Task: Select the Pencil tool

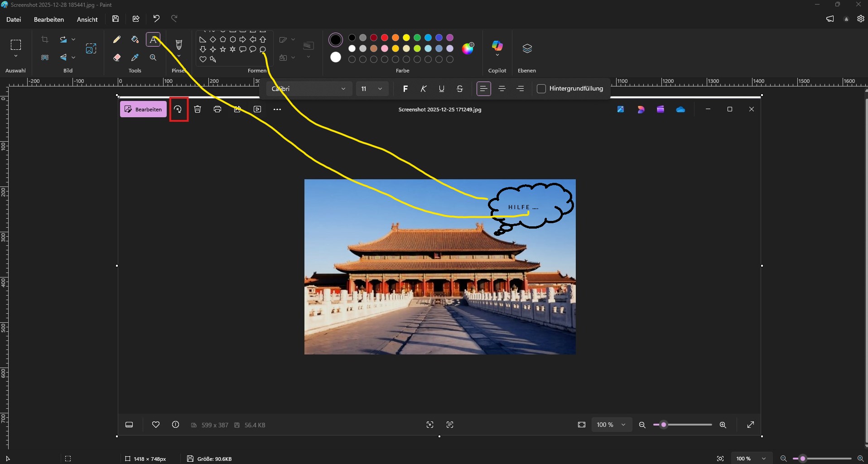Action: 117,40
